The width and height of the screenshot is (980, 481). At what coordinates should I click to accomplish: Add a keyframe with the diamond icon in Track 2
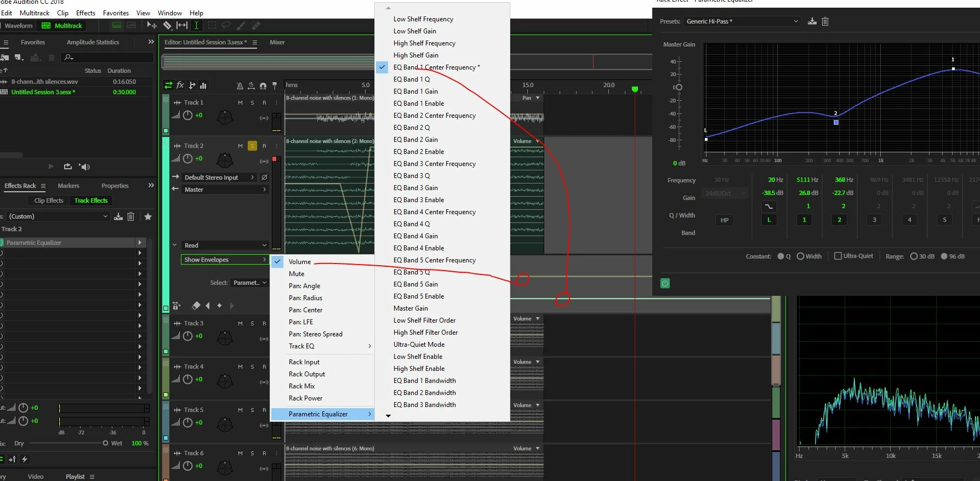219,305
